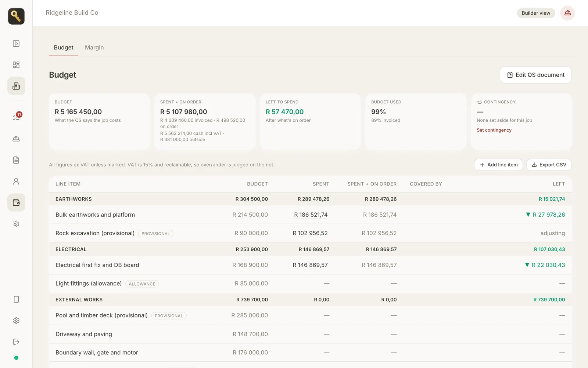
Task: Edit the Electrical first fix spent R 146 869,57
Action: tap(310, 265)
